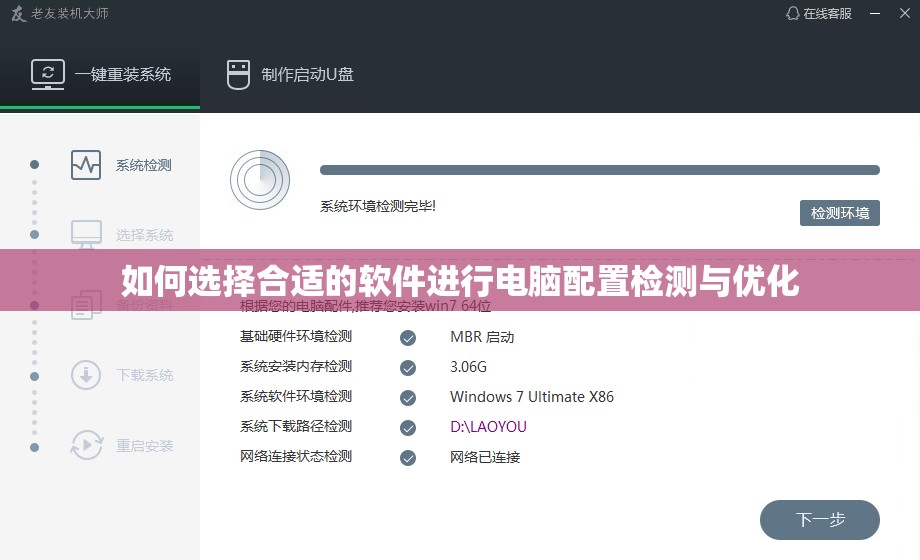Click the 网络已连接 status text
920x560 pixels.
tap(485, 457)
